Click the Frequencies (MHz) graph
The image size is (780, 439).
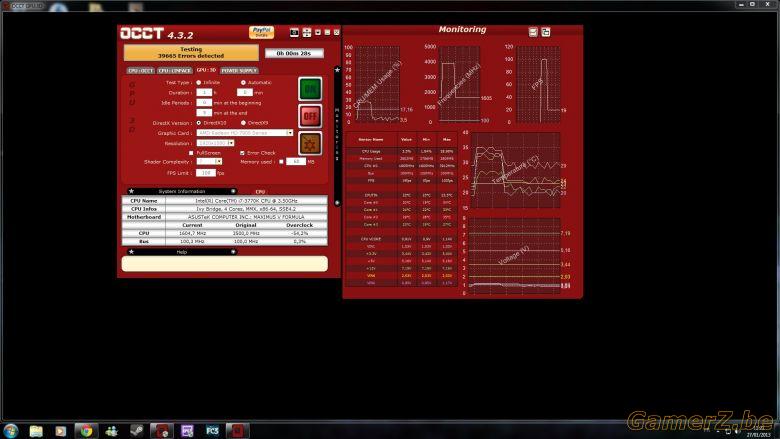click(x=460, y=85)
